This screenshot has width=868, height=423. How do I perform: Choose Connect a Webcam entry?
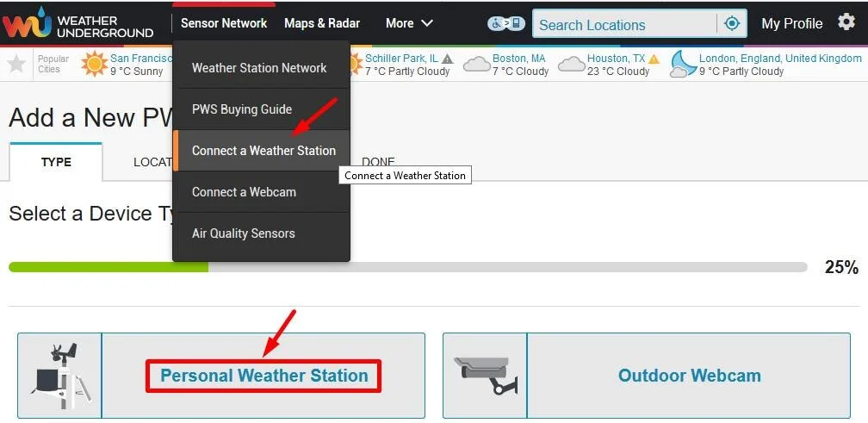[x=261, y=192]
